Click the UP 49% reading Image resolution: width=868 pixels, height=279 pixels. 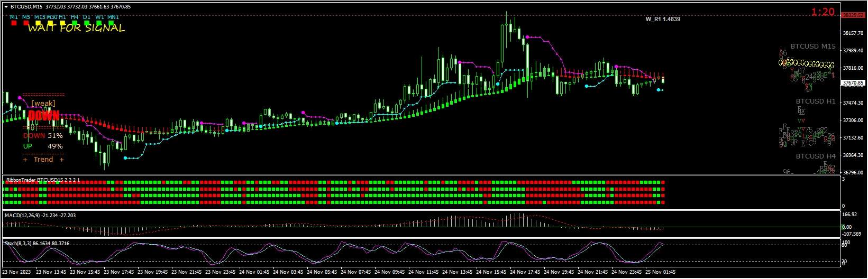point(43,146)
